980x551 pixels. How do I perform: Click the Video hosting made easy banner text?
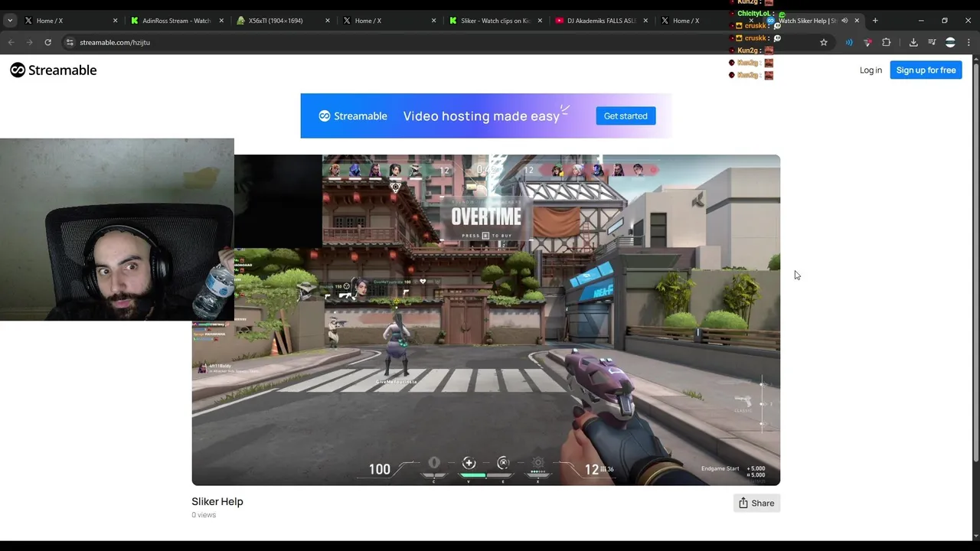[x=482, y=116]
